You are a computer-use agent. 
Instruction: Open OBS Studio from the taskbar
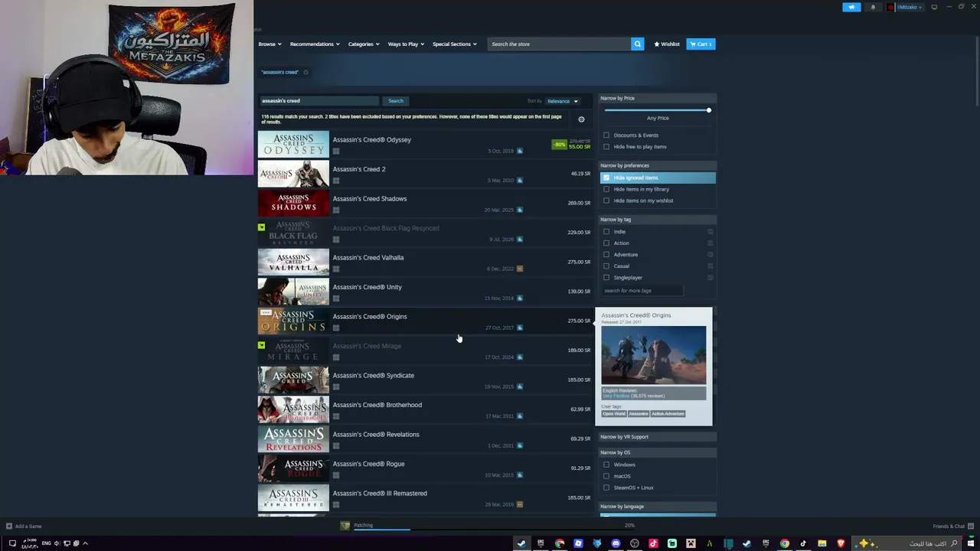pyautogui.click(x=635, y=543)
